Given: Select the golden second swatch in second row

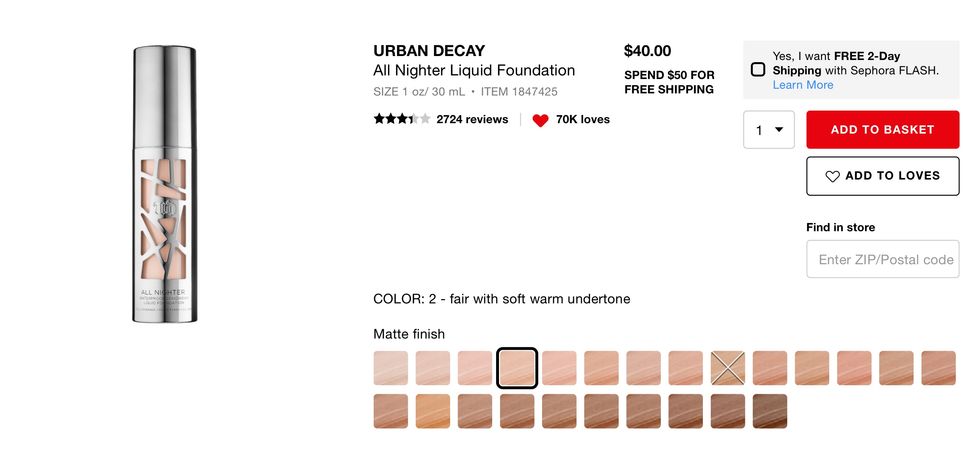Looking at the screenshot, I should pos(433,411).
